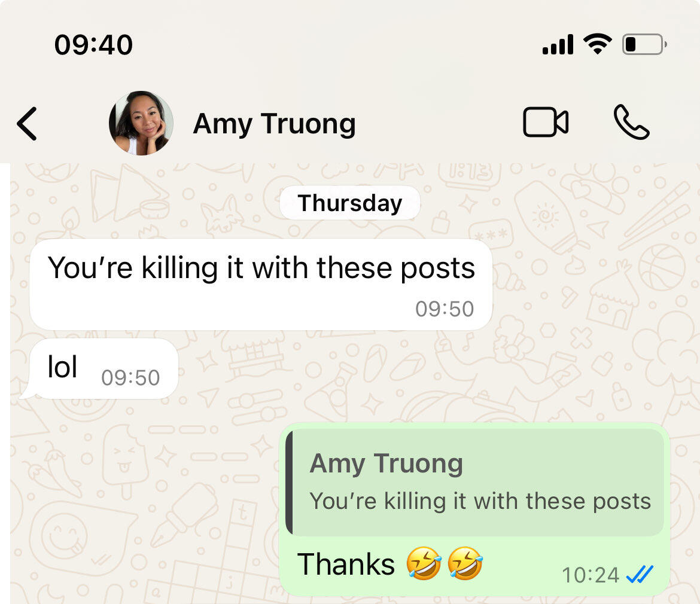Open contact info via Amy Truong header name
Screen dimensions: 700x604
pyautogui.click(x=274, y=124)
